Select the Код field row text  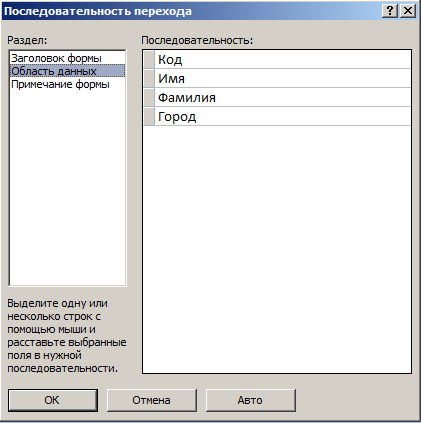click(170, 60)
